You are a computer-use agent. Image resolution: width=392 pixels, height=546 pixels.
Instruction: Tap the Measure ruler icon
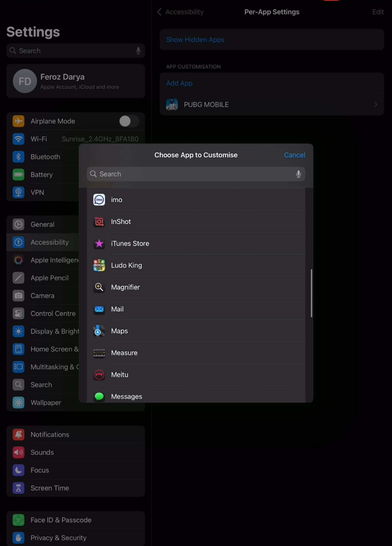(99, 353)
